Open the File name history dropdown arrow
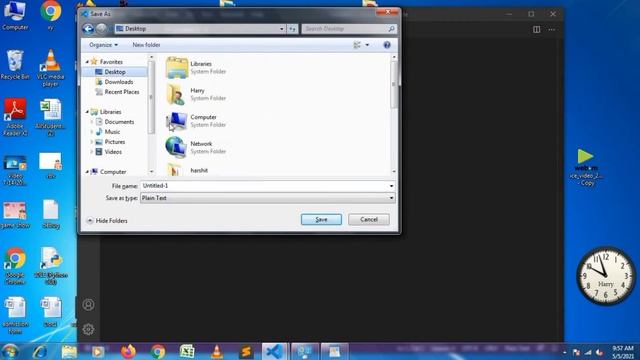 [x=391, y=186]
